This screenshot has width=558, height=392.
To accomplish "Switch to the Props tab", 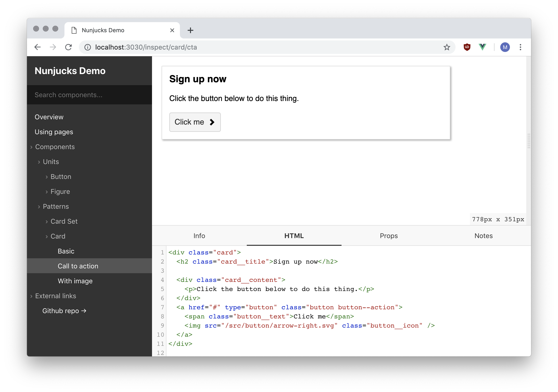I will click(389, 236).
